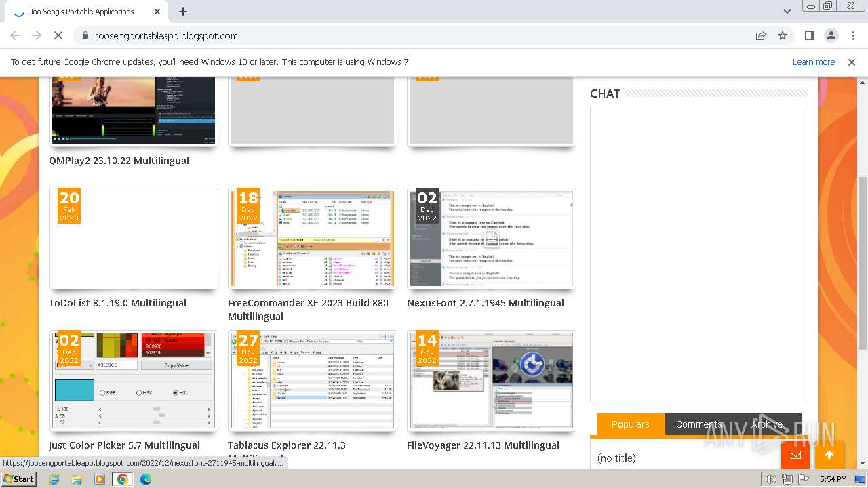Click the orange scroll-to-top arrow button

(829, 455)
